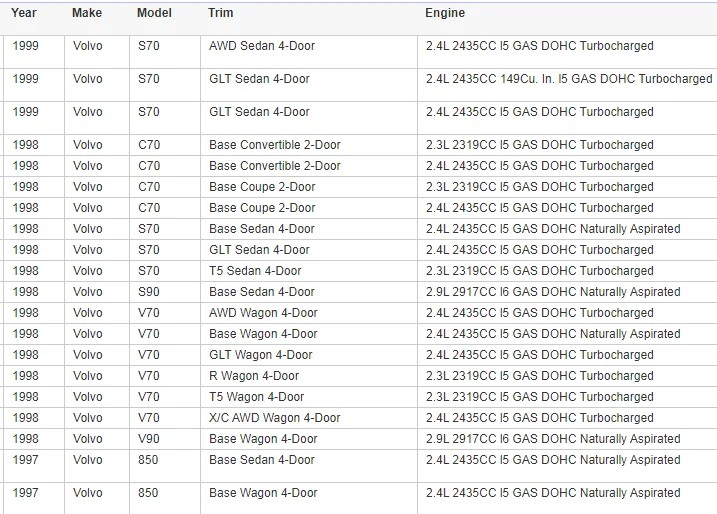Click the Engine column header

click(x=445, y=13)
